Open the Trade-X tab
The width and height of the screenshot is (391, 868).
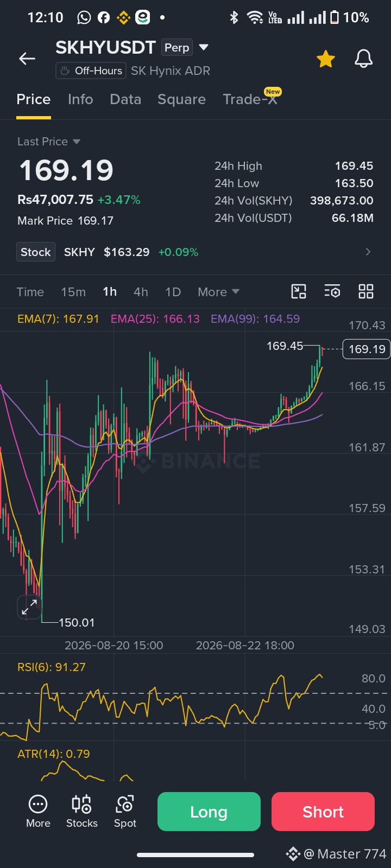pos(250,99)
